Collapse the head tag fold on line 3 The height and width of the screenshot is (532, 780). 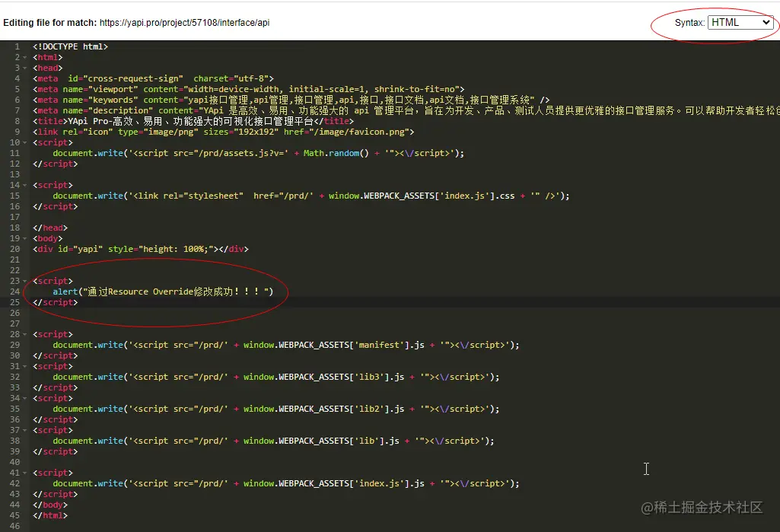pyautogui.click(x=25, y=68)
